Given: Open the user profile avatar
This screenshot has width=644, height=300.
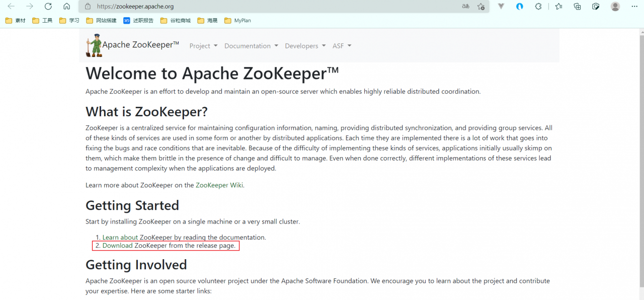Looking at the screenshot, I should 615,7.
